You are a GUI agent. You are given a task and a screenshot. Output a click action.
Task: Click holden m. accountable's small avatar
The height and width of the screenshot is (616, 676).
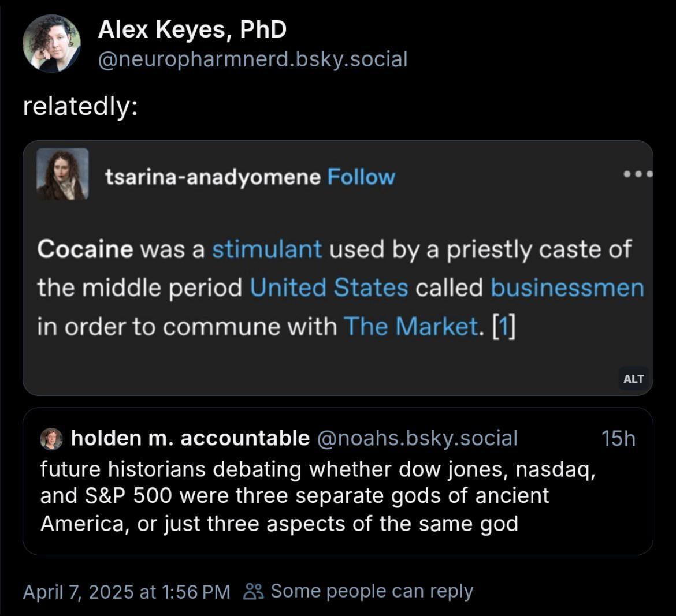[51, 439]
